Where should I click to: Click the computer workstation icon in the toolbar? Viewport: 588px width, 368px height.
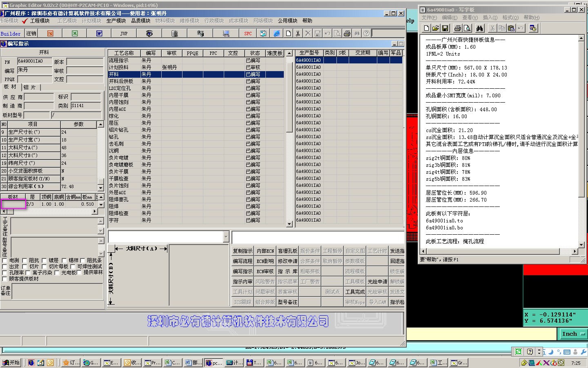coord(226,34)
